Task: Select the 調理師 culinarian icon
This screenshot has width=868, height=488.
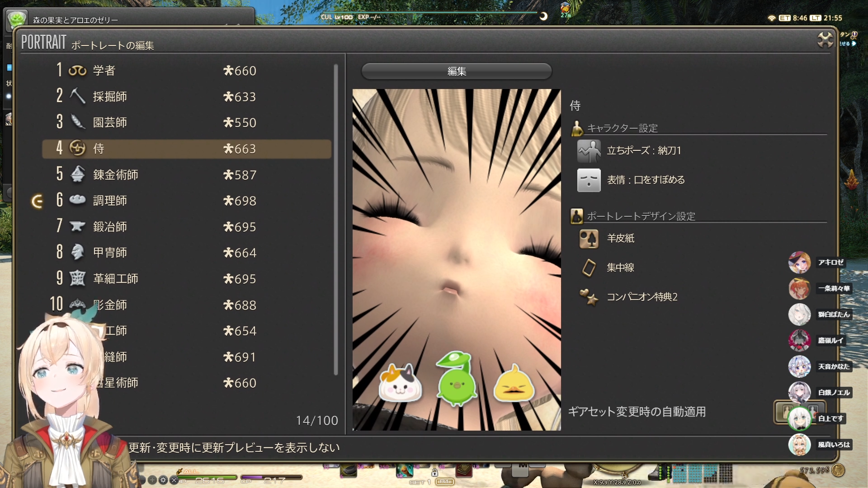Action: [x=77, y=200]
